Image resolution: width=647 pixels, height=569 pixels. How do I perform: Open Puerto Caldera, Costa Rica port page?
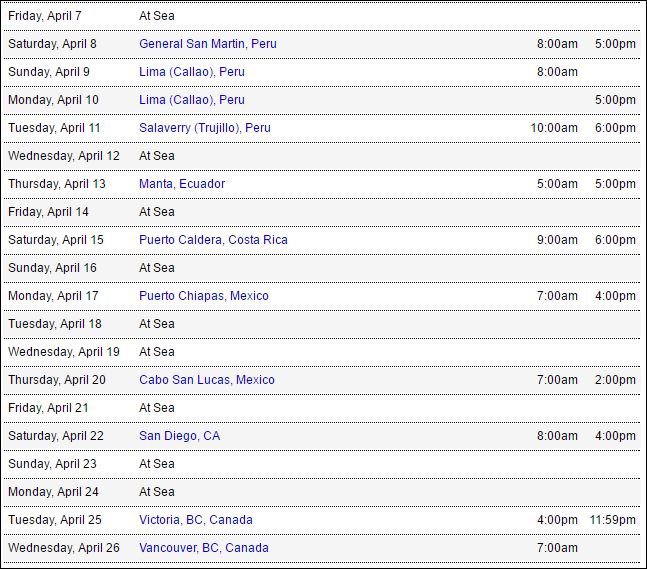coord(213,240)
